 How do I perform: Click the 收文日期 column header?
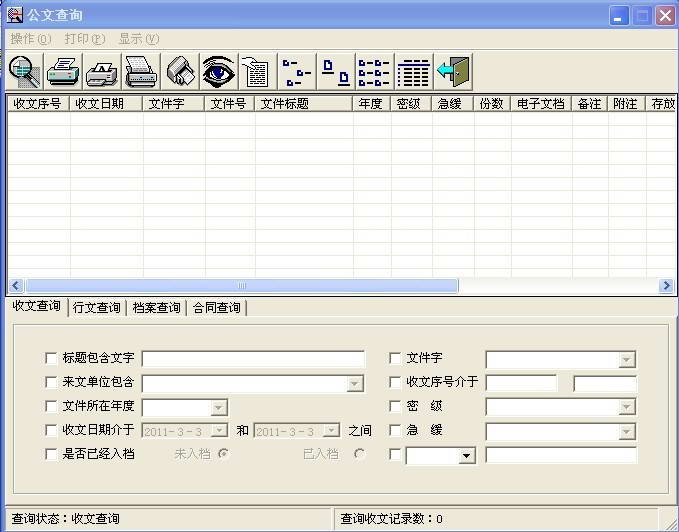tap(105, 103)
